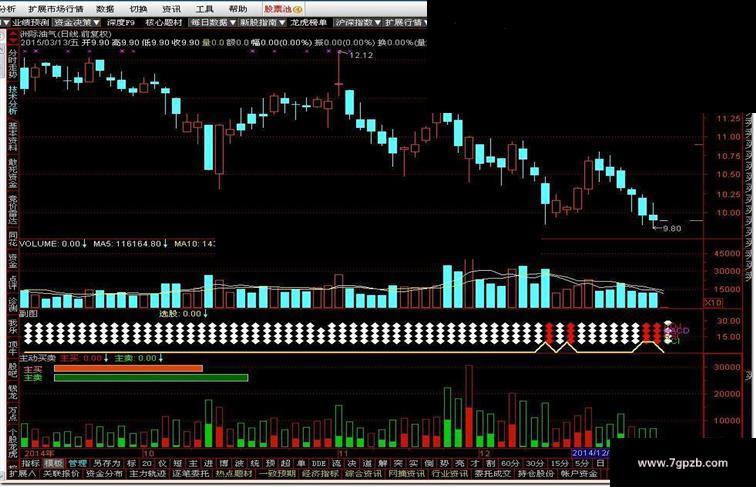This screenshot has width=756, height=487.
Task: Open the 扩展市场行情 menu
Action: [x=56, y=9]
